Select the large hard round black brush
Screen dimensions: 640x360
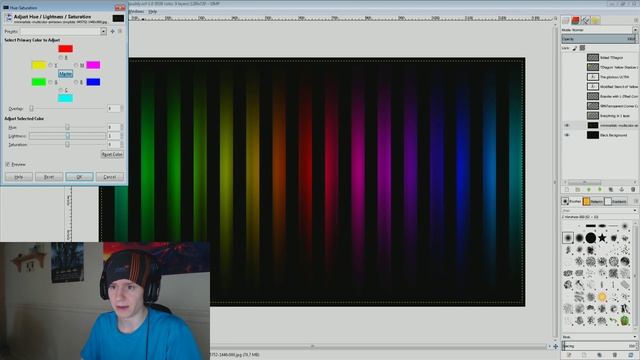591,238
